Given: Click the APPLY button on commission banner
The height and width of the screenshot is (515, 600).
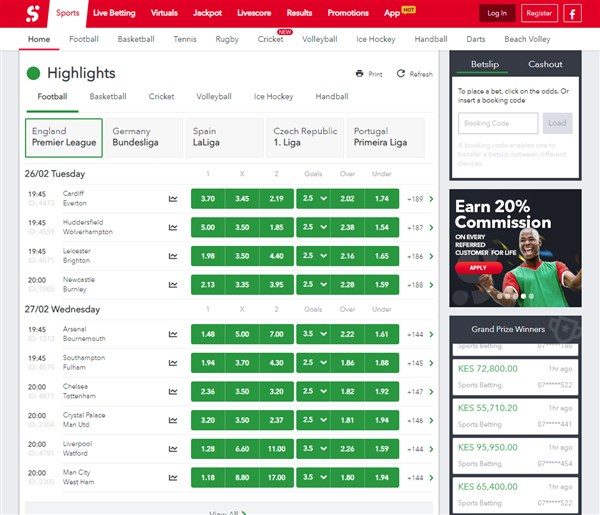Looking at the screenshot, I should [478, 268].
